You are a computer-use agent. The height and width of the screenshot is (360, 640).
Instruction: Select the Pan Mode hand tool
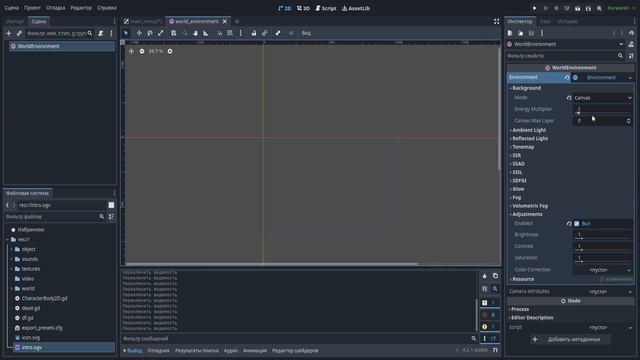coord(195,33)
